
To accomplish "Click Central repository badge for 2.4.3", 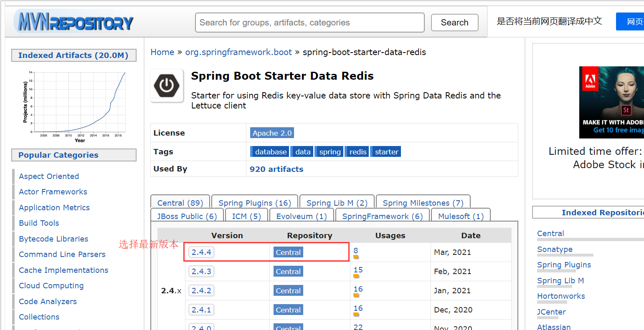I will pyautogui.click(x=288, y=272).
